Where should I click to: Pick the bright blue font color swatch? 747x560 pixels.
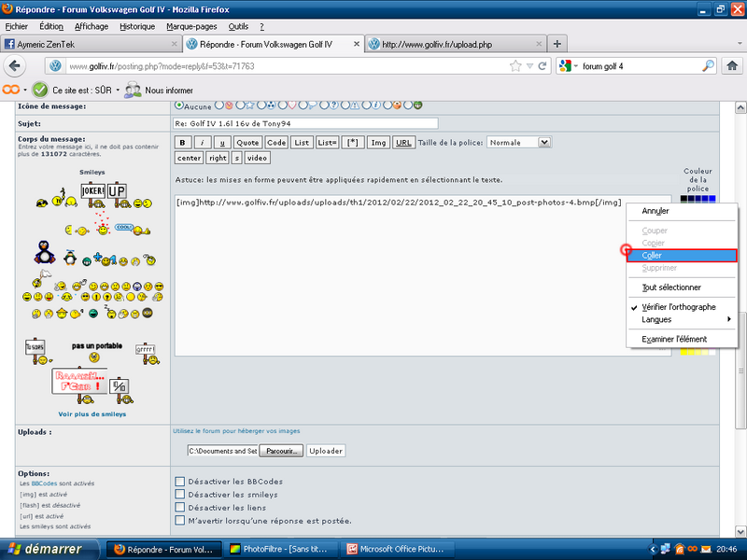tap(712, 199)
